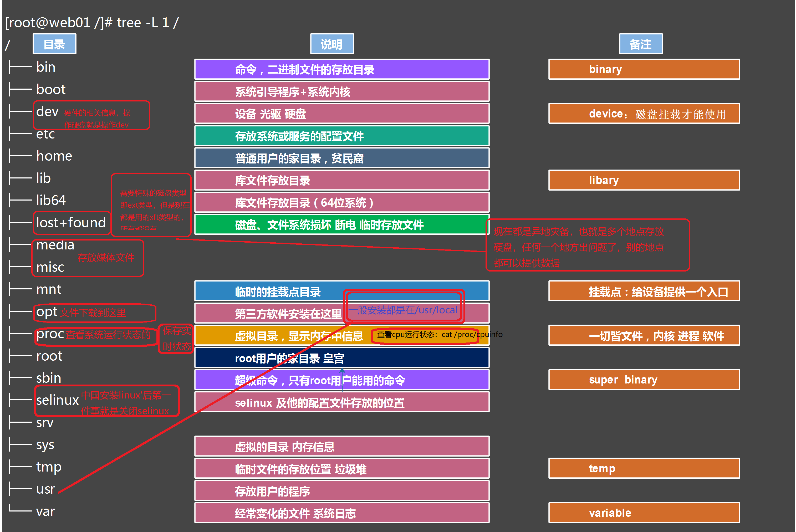
Task: Select the box '普通用户的家目录，贫民窟'
Action: tap(342, 158)
